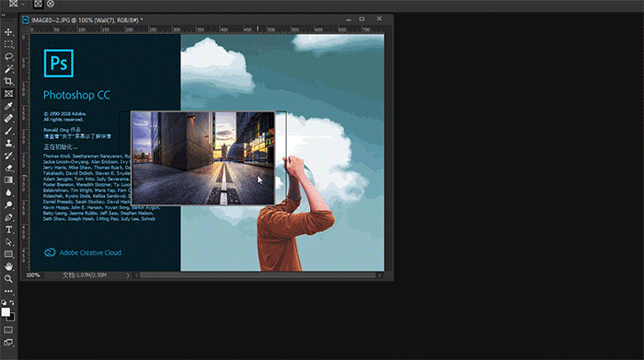Select the Eraser tool

(x=8, y=168)
